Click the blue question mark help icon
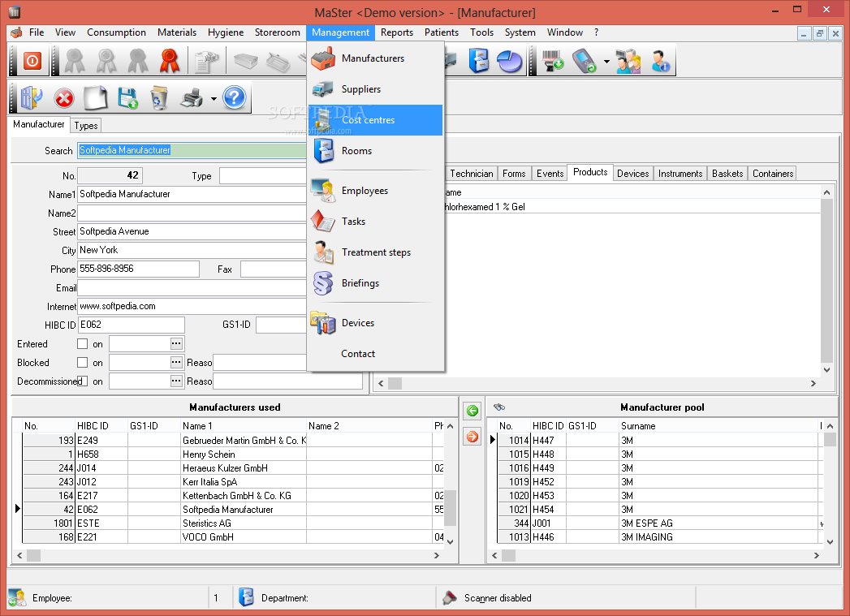This screenshot has height=616, width=850. (234, 98)
